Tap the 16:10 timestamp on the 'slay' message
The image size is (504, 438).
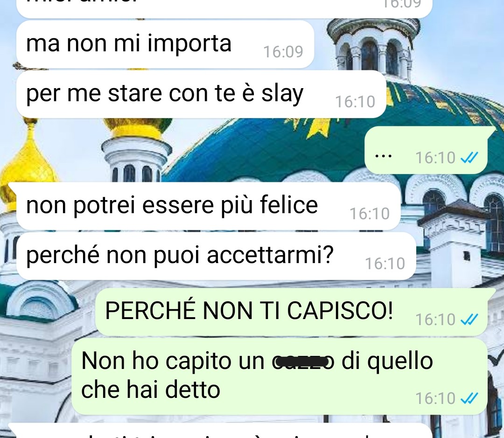[355, 102]
